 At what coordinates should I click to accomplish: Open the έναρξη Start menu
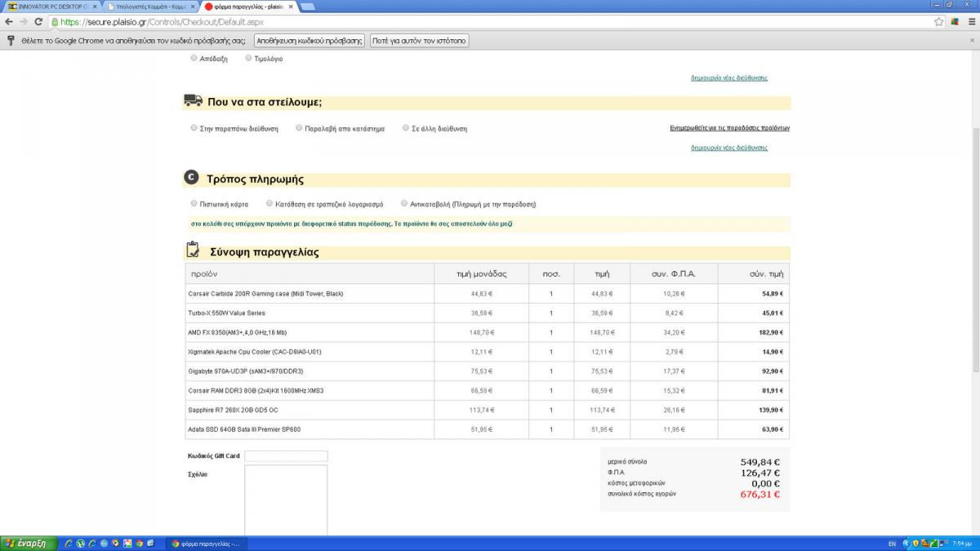[x=27, y=544]
